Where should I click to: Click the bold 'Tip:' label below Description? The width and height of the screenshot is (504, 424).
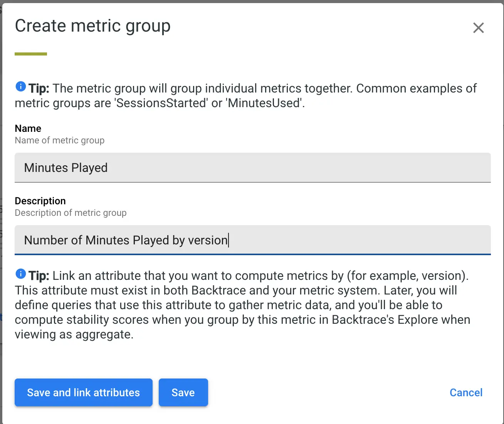[39, 276]
